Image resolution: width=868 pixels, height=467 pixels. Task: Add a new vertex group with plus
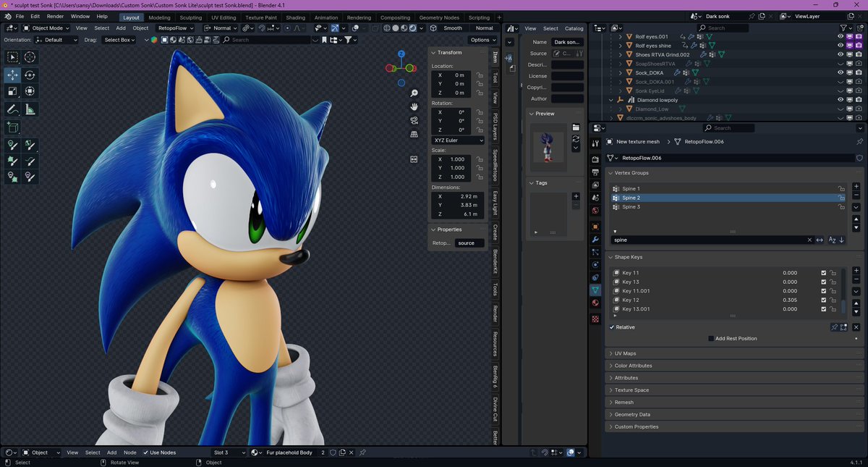point(856,187)
